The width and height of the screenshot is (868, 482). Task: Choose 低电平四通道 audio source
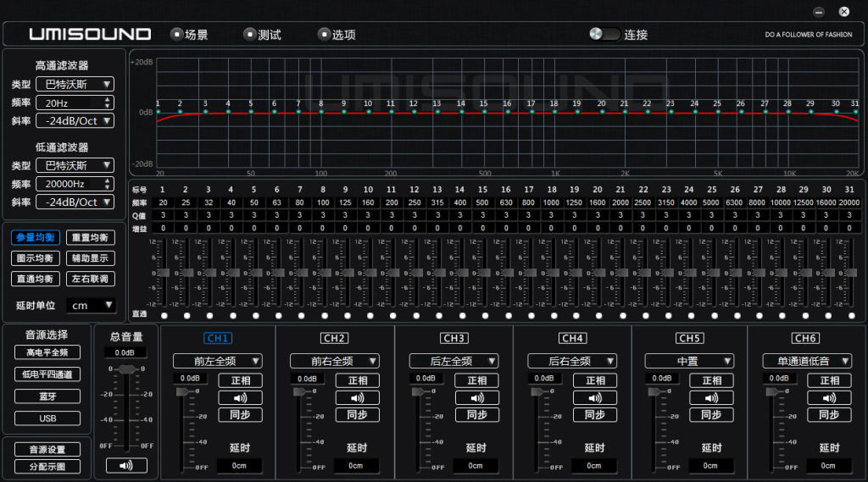click(x=47, y=374)
